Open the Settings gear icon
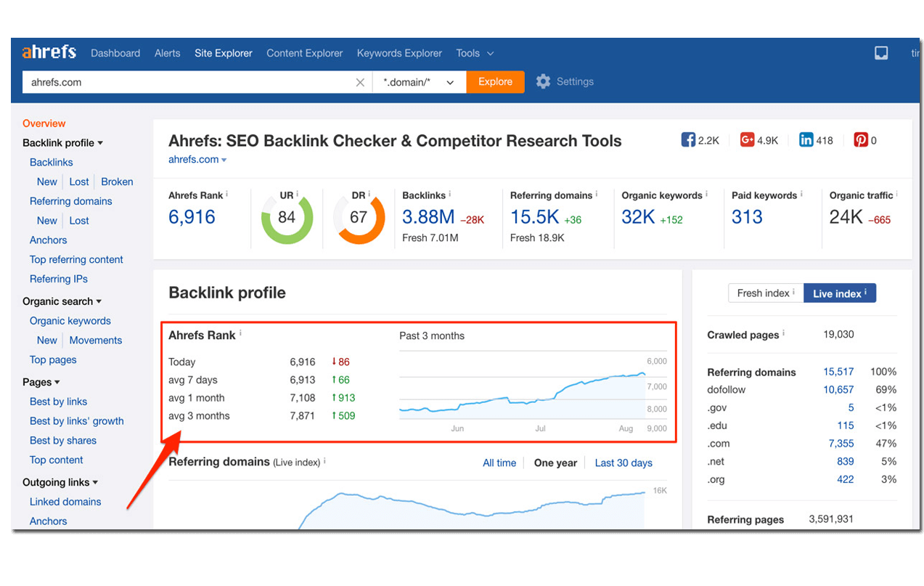924x586 pixels. (x=543, y=81)
